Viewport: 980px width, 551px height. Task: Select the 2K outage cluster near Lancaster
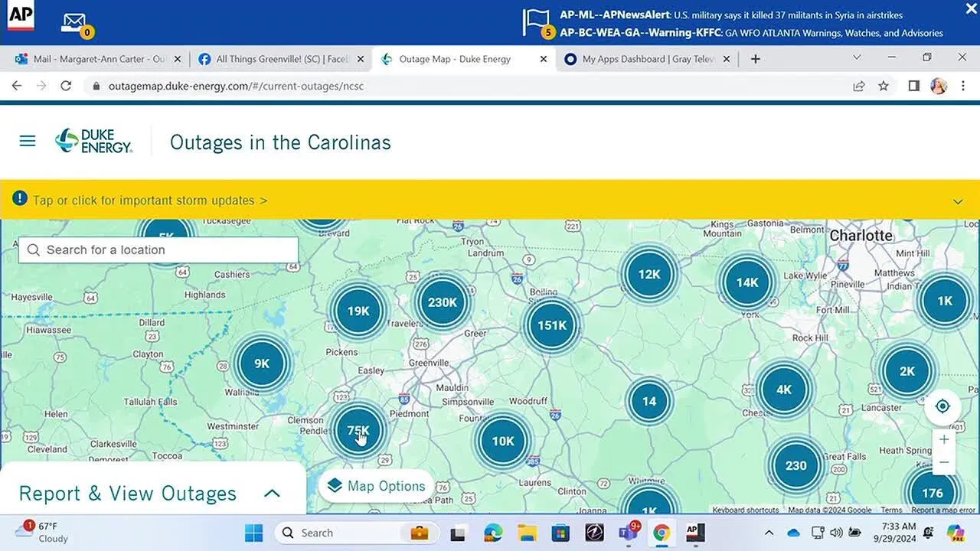pyautogui.click(x=907, y=371)
